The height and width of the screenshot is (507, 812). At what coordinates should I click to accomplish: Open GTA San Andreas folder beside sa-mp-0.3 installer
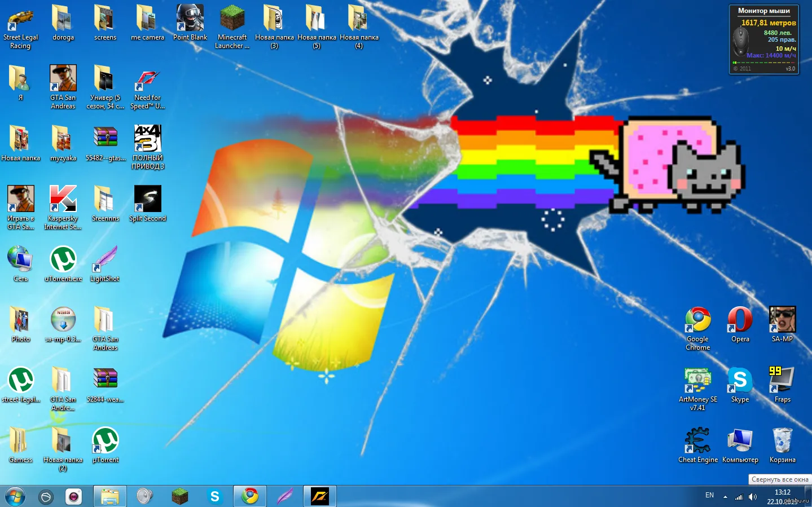pyautogui.click(x=105, y=328)
